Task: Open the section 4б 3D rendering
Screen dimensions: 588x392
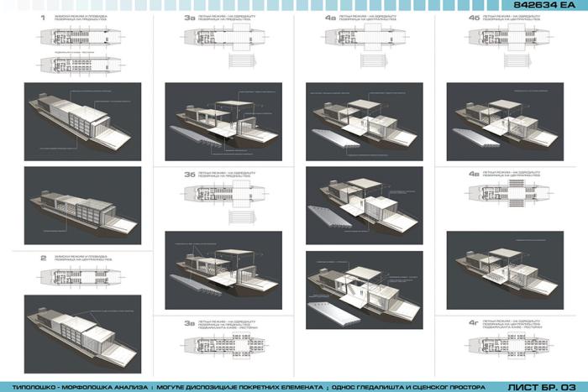Action: 505,122
